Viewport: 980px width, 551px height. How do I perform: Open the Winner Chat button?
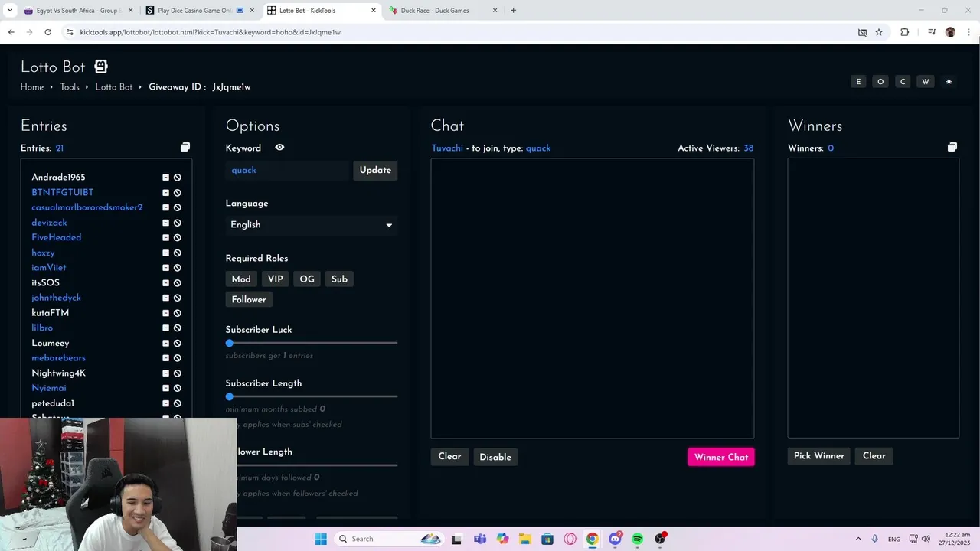721,457
